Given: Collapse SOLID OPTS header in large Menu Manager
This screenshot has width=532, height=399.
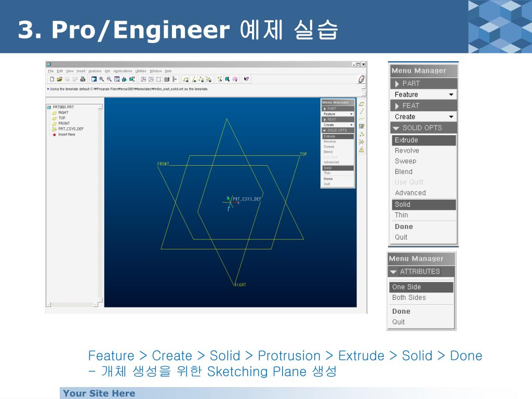Looking at the screenshot, I should (x=424, y=128).
